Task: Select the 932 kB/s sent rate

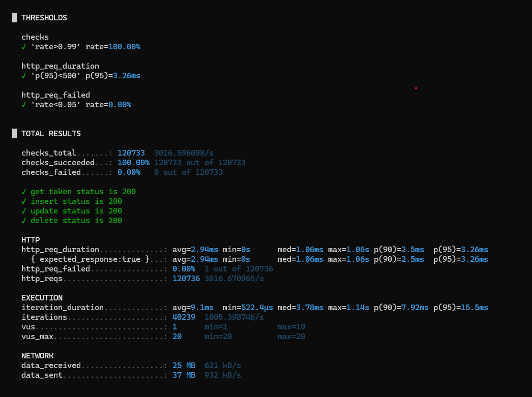Action: [x=223, y=375]
